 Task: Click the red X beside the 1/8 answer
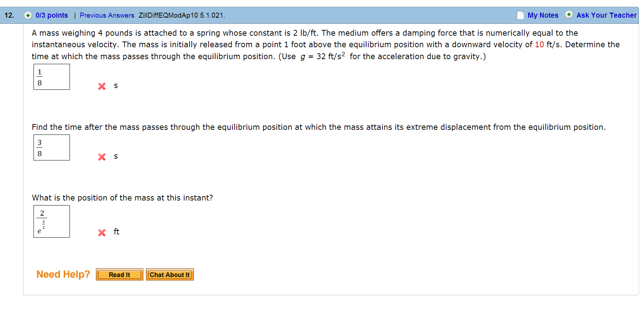(x=102, y=86)
